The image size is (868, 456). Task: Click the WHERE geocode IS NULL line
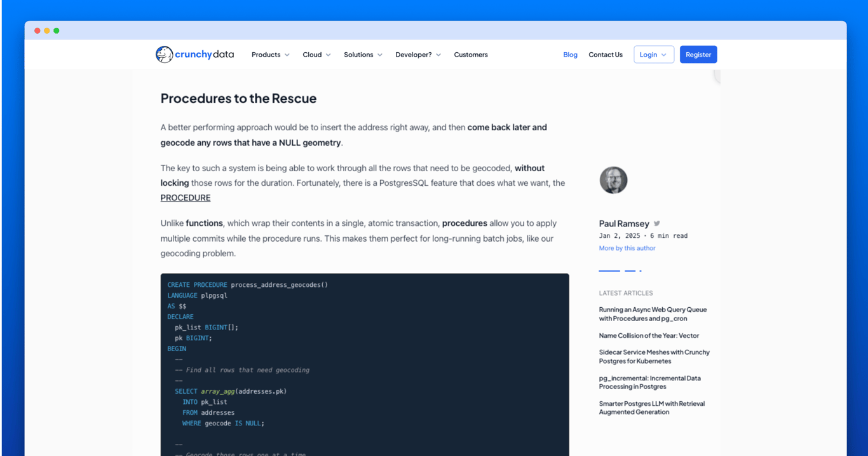coord(223,423)
